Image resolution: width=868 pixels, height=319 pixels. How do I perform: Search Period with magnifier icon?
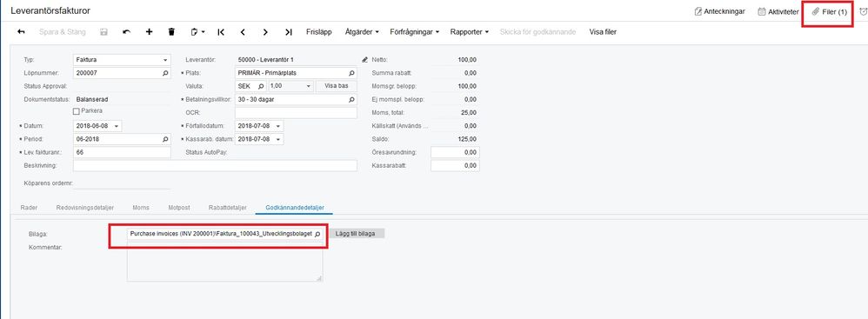tap(165, 140)
